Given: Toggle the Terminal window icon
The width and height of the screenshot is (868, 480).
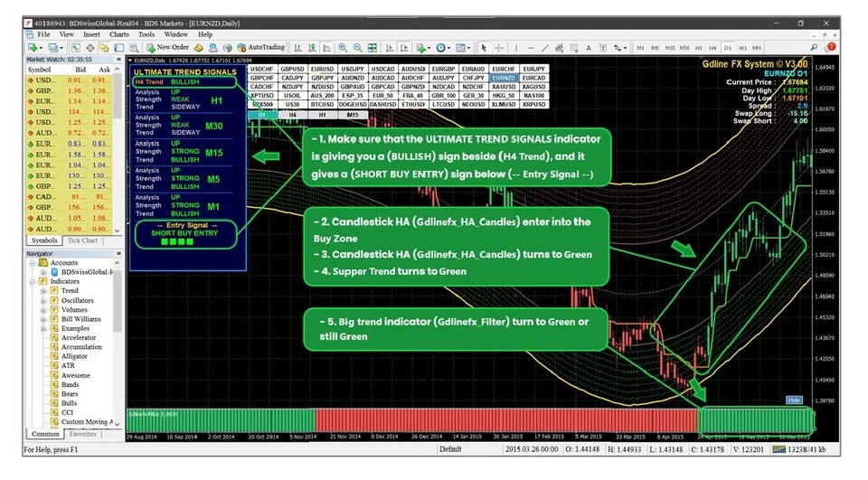Looking at the screenshot, I should [119, 48].
